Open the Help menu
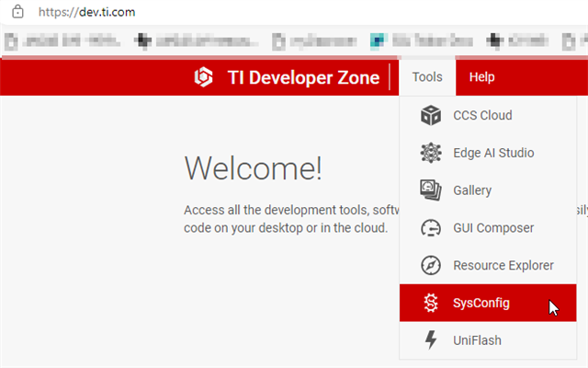 click(481, 77)
